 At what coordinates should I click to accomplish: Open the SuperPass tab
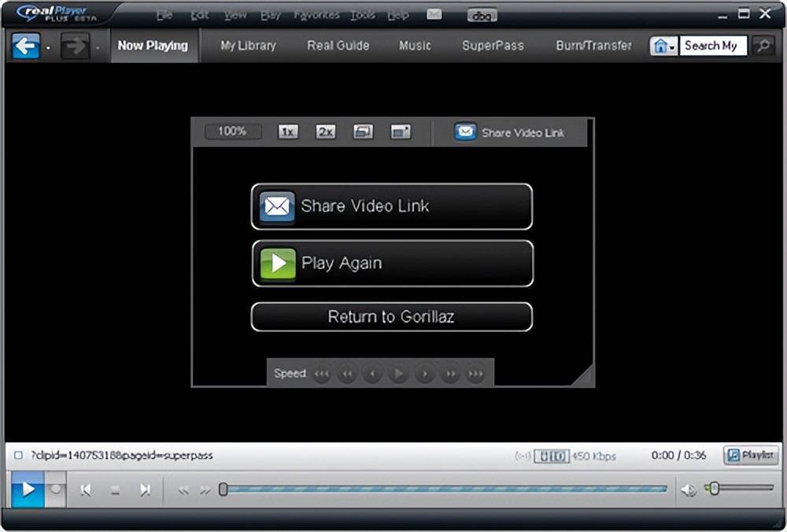(x=493, y=46)
